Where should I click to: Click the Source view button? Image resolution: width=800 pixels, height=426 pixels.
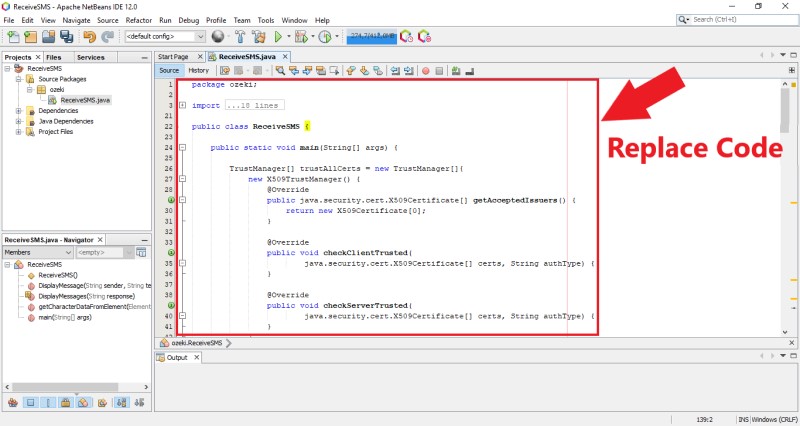169,71
